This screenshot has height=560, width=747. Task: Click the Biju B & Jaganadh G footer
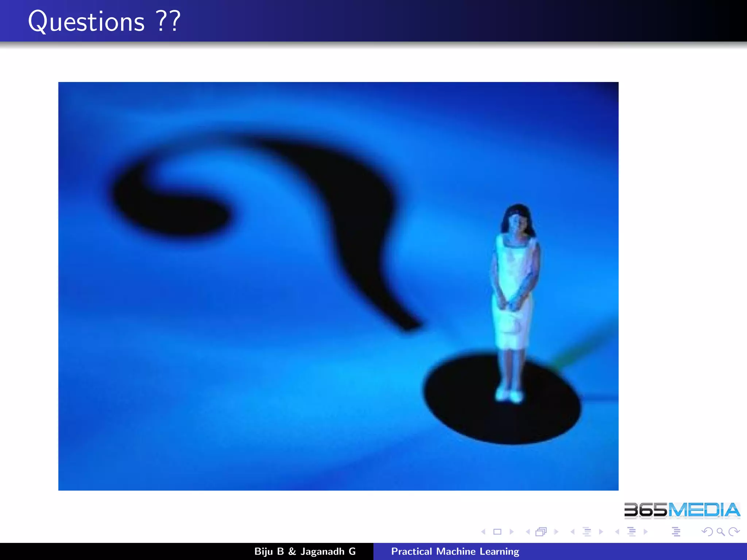305,552
